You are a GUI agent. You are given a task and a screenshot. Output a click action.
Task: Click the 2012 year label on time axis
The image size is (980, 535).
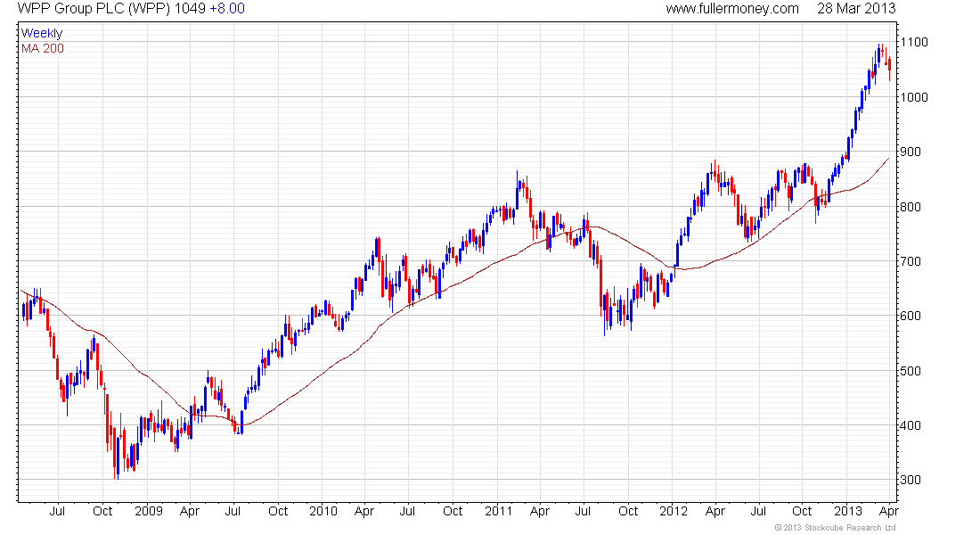[674, 511]
